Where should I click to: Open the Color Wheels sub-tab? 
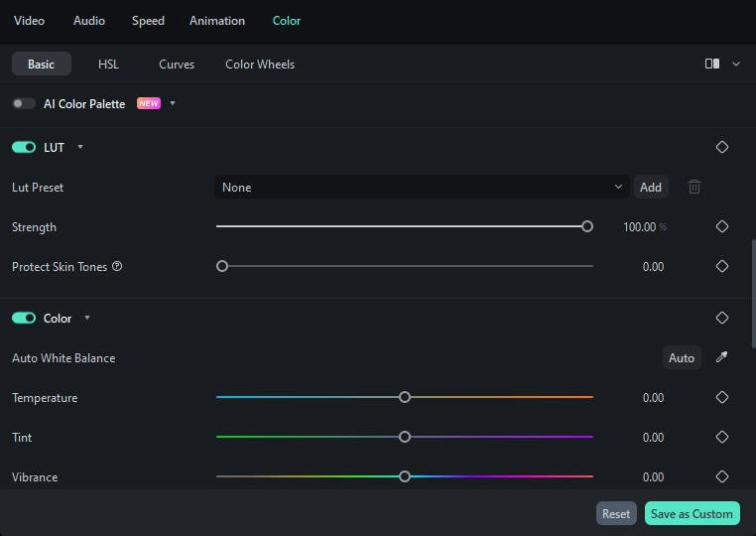pos(260,65)
